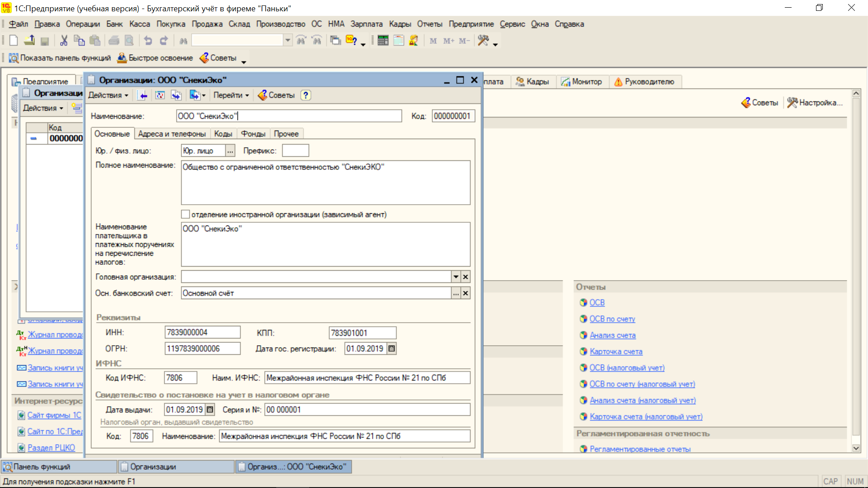
Task: Click the Наименование input field
Action: pos(289,116)
